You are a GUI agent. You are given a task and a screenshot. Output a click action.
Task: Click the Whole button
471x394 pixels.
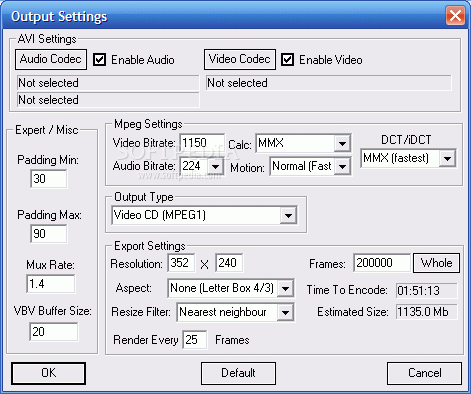pyautogui.click(x=436, y=263)
